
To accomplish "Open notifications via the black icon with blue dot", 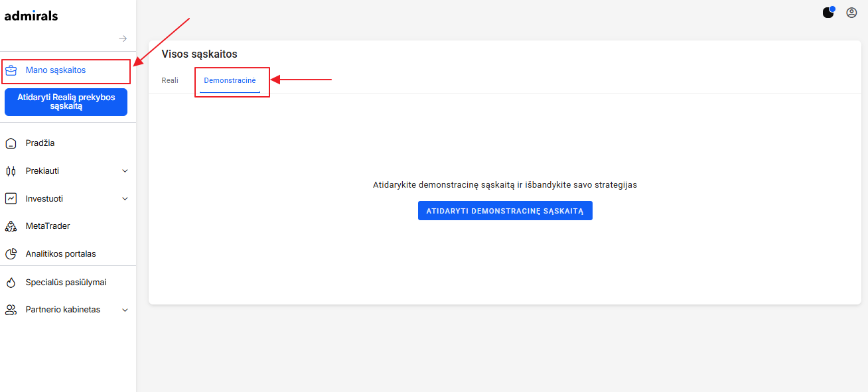I will click(x=828, y=12).
